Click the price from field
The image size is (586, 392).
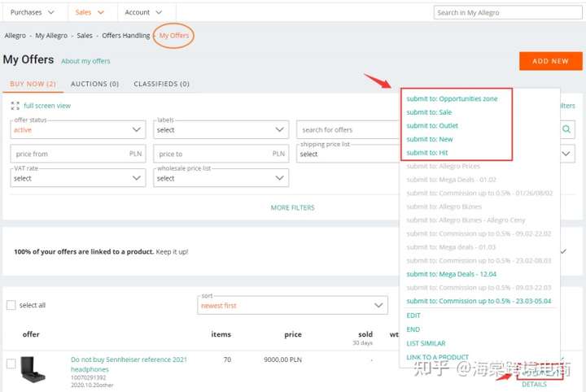click(78, 154)
